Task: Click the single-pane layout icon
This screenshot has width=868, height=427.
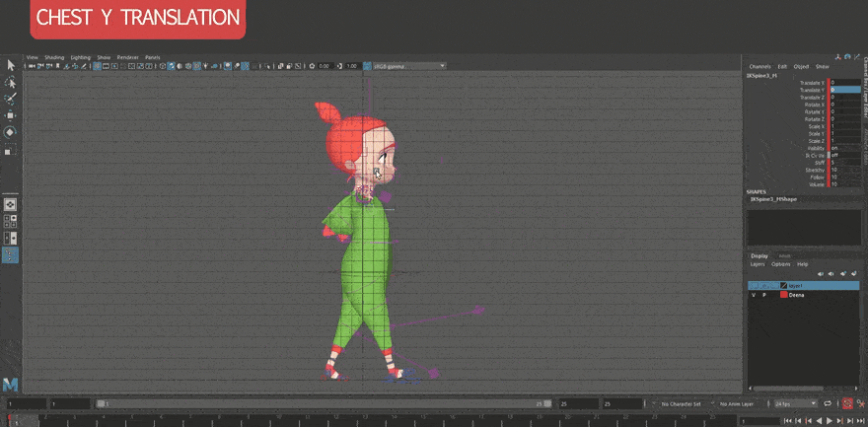Action: pyautogui.click(x=10, y=204)
